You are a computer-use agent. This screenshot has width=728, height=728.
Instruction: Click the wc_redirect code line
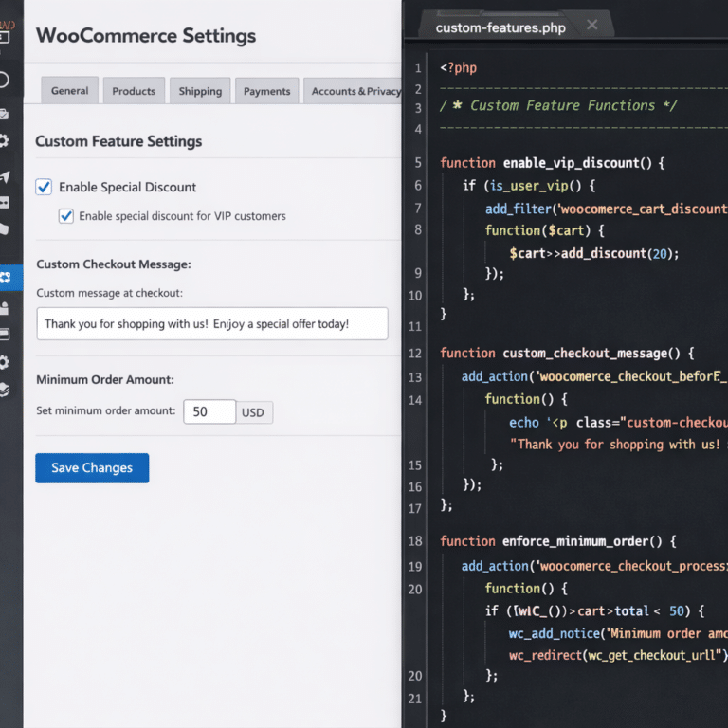pyautogui.click(x=618, y=656)
